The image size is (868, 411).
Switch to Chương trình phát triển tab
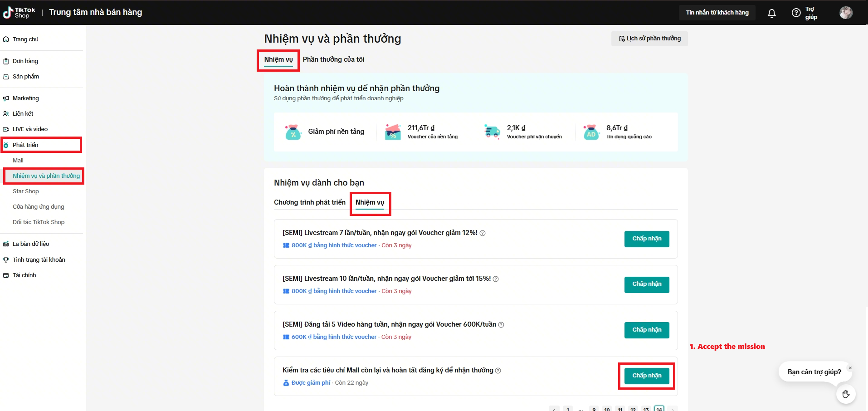(310, 202)
